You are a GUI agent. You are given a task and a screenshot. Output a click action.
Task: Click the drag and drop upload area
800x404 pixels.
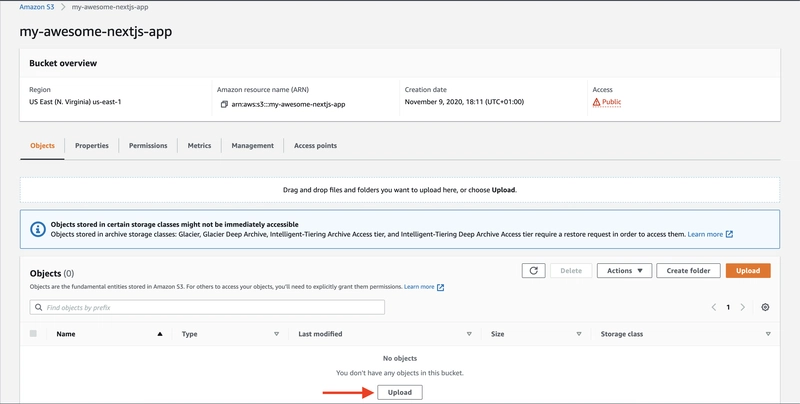coord(400,190)
